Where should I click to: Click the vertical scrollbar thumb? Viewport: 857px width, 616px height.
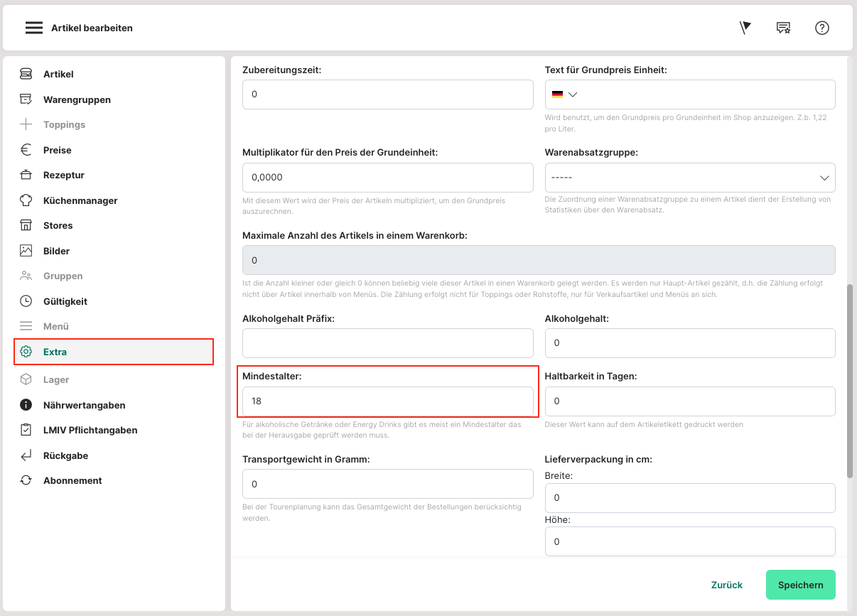click(x=850, y=381)
